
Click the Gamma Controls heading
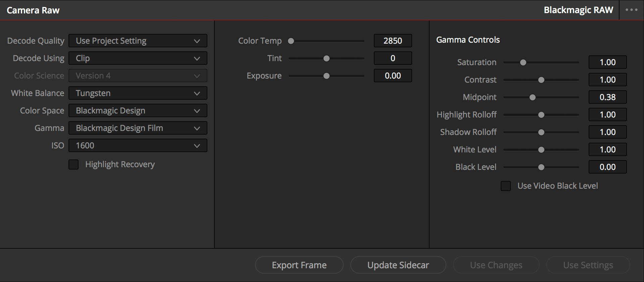pyautogui.click(x=468, y=40)
